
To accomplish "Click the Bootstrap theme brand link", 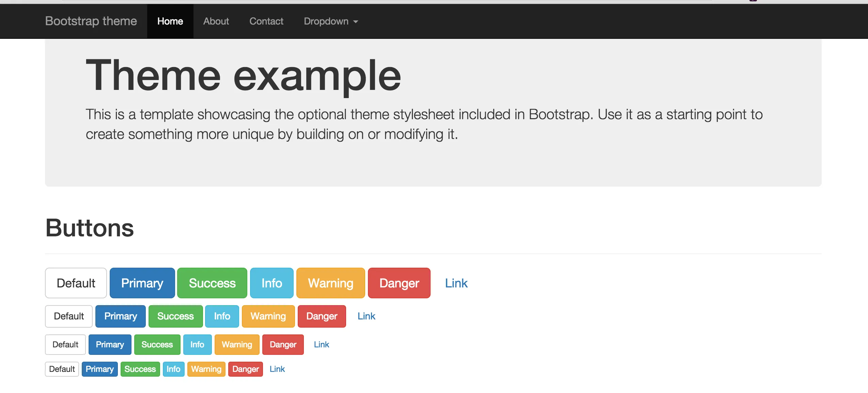I will click(x=91, y=21).
